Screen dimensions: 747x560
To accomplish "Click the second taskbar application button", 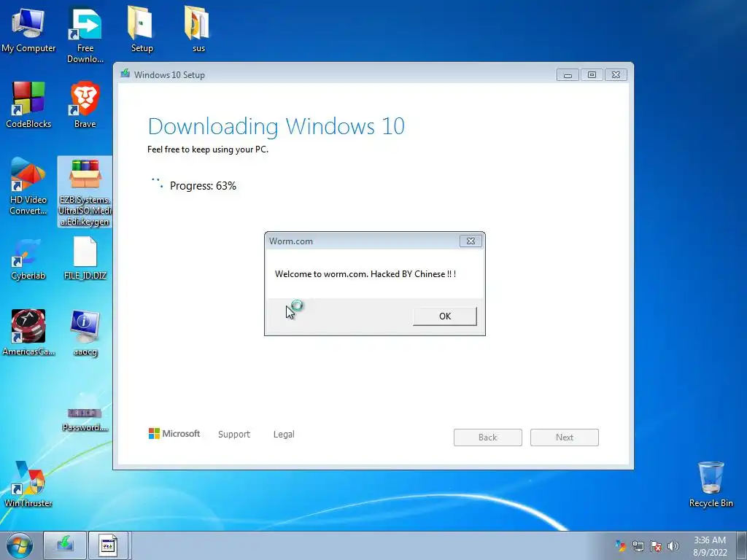I will tap(108, 545).
